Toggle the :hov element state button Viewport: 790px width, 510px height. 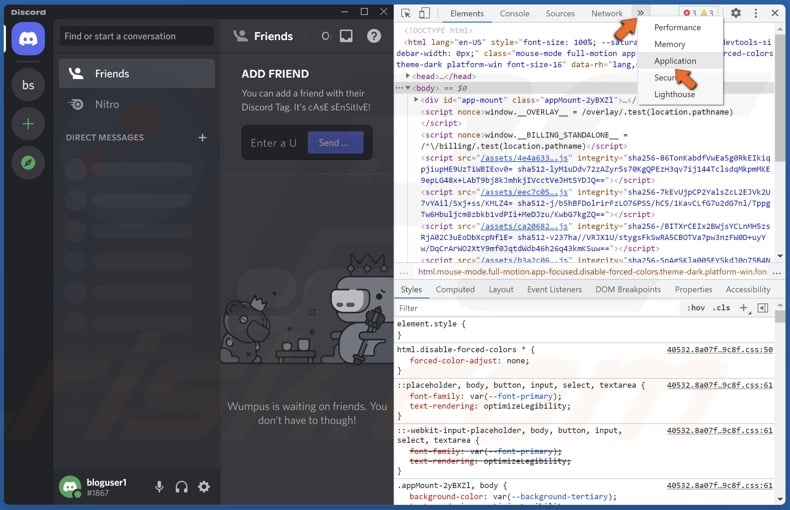point(696,308)
